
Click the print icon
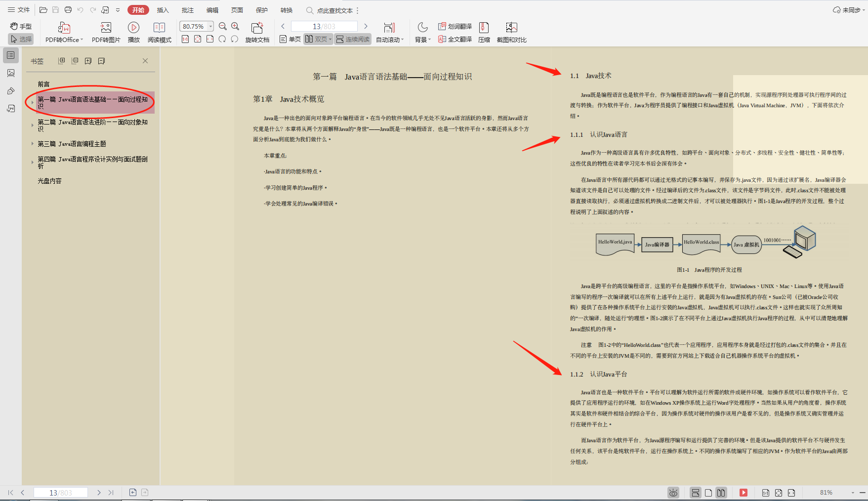pyautogui.click(x=68, y=10)
